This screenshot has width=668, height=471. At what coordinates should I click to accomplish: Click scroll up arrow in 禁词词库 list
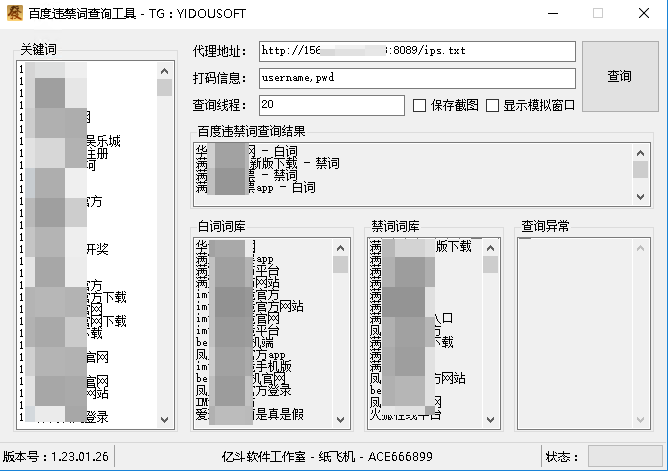click(x=490, y=248)
